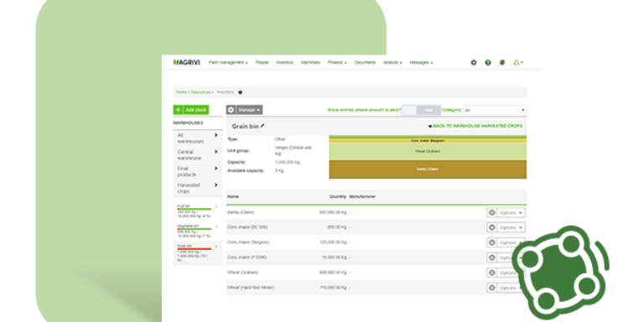Open the Category dropdown
This screenshot has width=644, height=322.
tap(495, 110)
